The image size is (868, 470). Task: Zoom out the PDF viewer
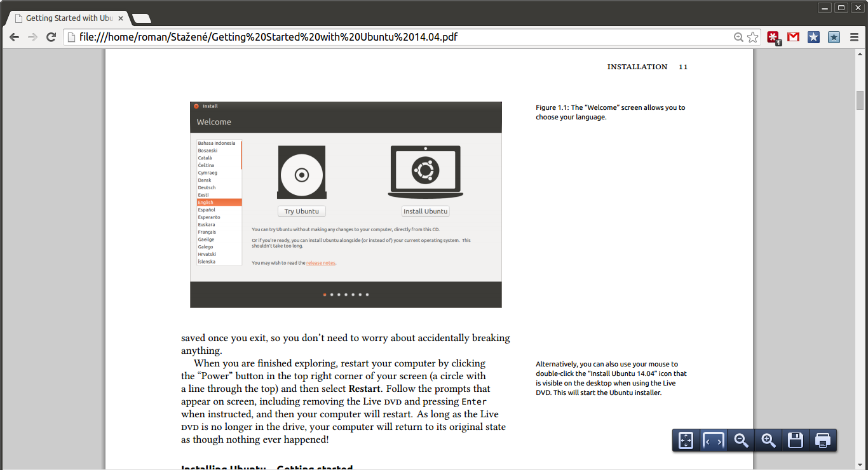[741, 440]
